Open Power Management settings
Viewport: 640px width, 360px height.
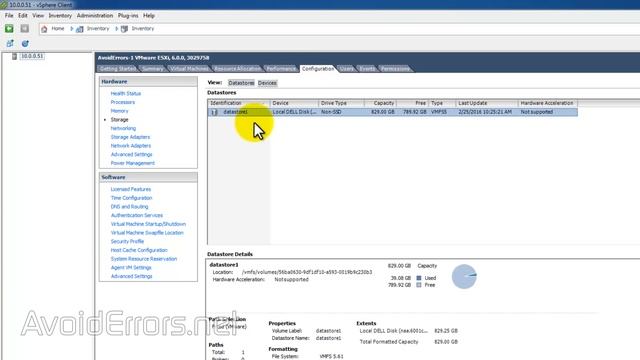132,163
